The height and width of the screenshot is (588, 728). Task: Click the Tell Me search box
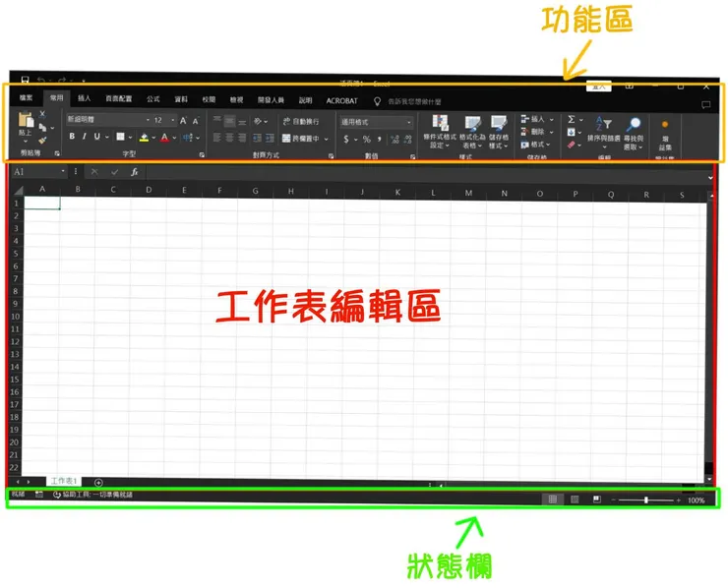(414, 101)
